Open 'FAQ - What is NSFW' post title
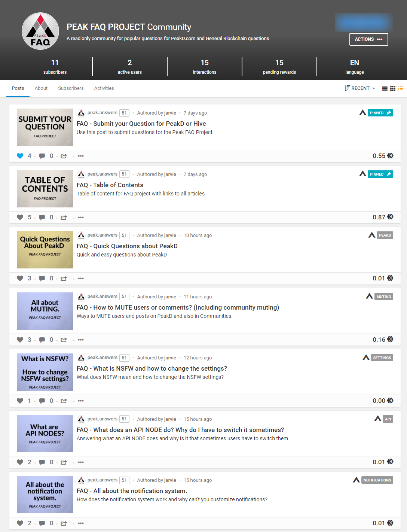The width and height of the screenshot is (407, 532). tap(152, 368)
